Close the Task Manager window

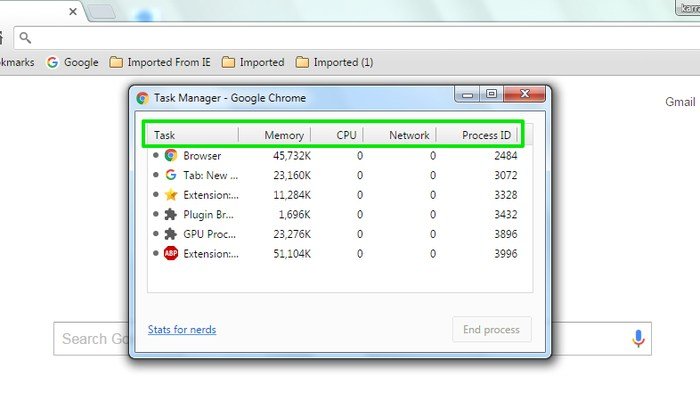click(525, 94)
